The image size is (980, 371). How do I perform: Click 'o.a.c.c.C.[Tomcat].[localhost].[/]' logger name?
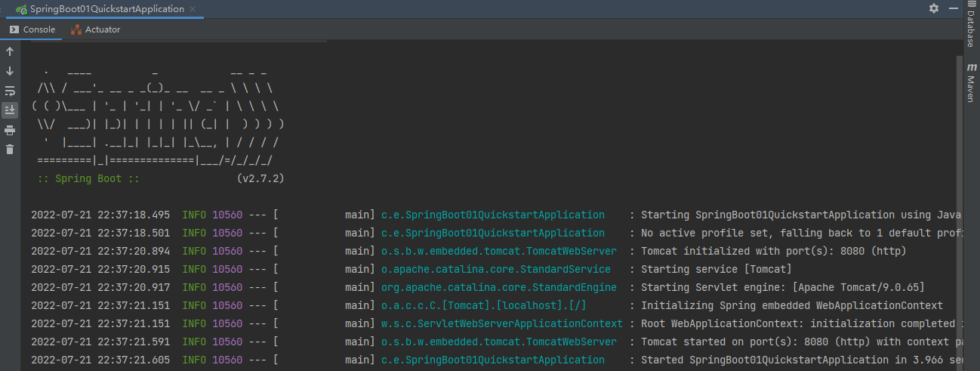tap(484, 305)
